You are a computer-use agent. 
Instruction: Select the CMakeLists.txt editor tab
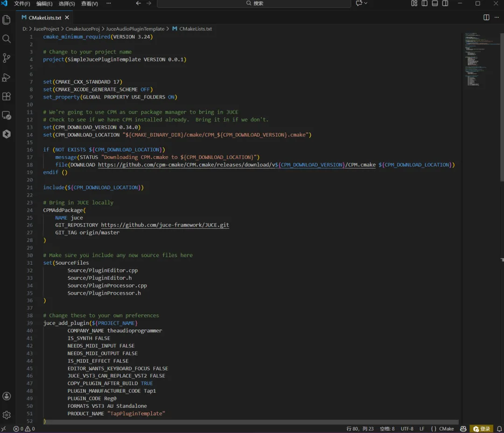(44, 18)
